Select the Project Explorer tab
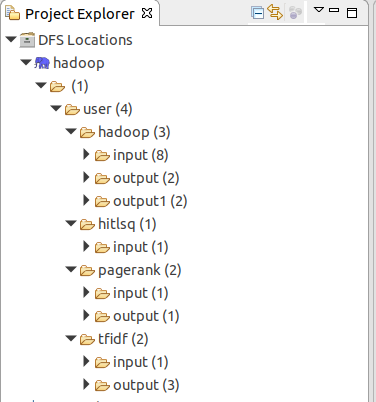This screenshot has height=402, width=376. [x=79, y=14]
